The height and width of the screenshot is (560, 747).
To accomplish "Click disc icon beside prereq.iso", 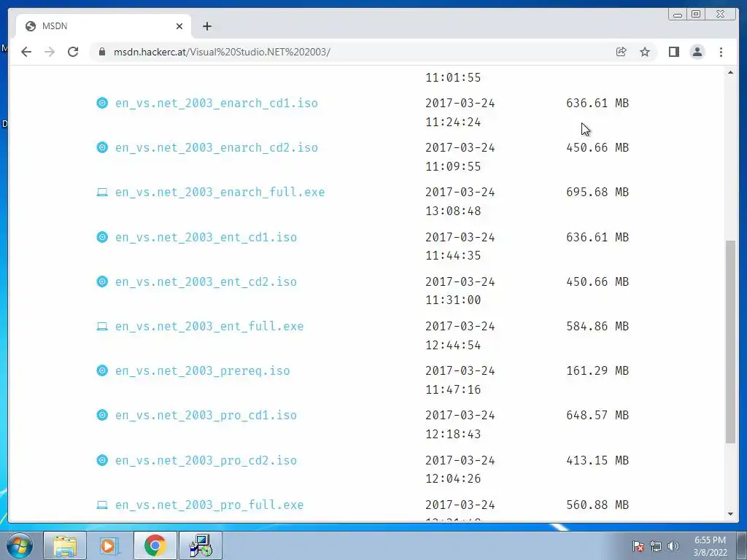I will pyautogui.click(x=102, y=370).
